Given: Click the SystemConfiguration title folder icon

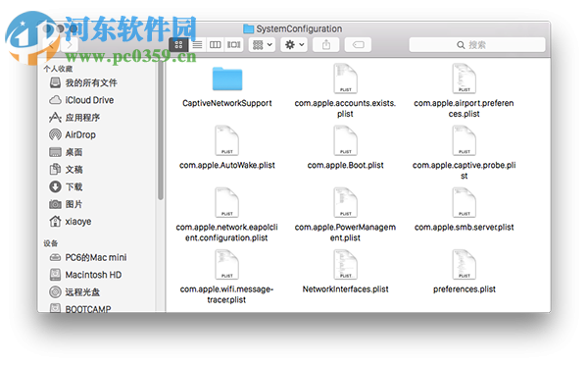Looking at the screenshot, I should 248,28.
